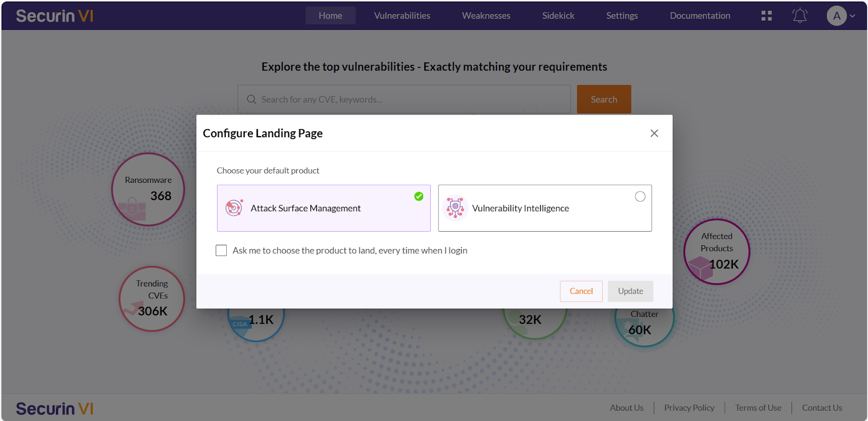
Task: Click the Configure Landing Page title
Action: click(x=263, y=133)
